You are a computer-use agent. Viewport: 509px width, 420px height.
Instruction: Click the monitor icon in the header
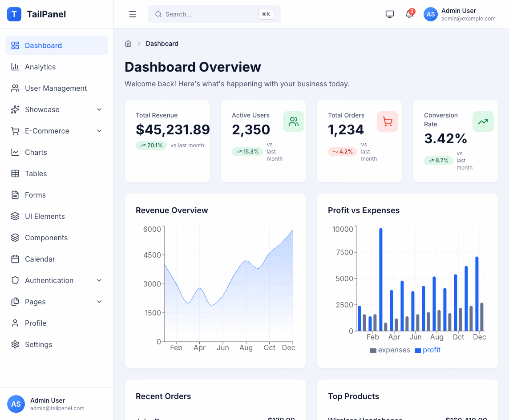point(390,14)
